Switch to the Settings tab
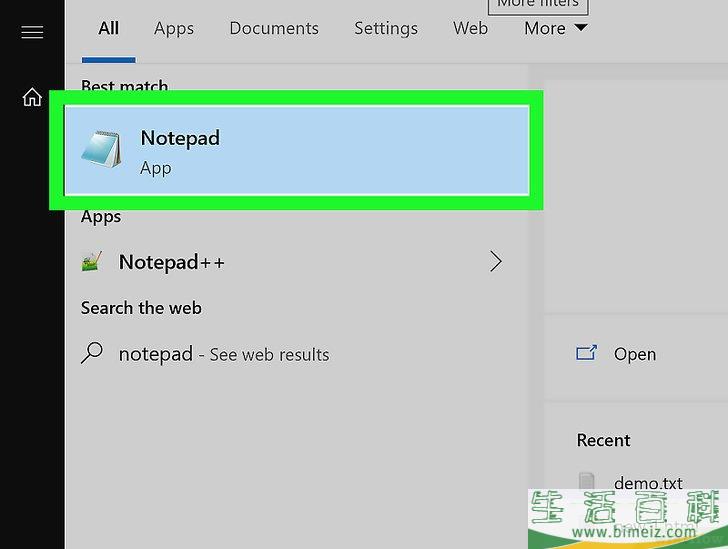The image size is (728, 549). click(386, 28)
